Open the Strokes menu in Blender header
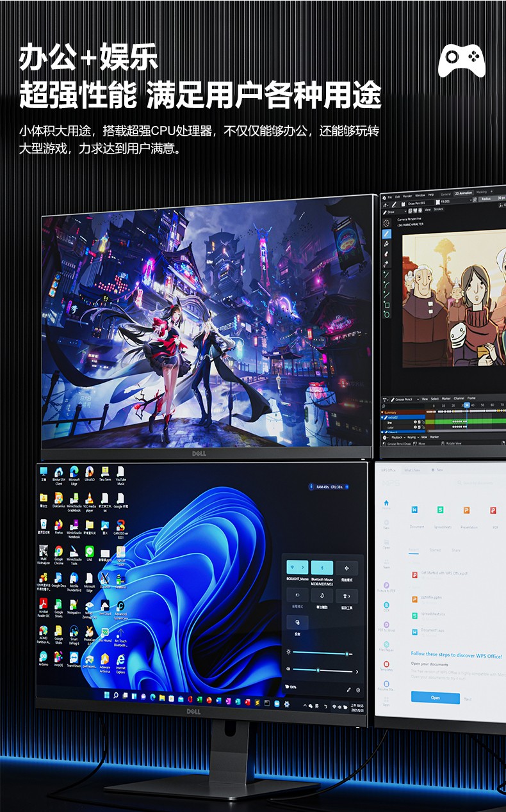This screenshot has width=506, height=812. [438, 209]
